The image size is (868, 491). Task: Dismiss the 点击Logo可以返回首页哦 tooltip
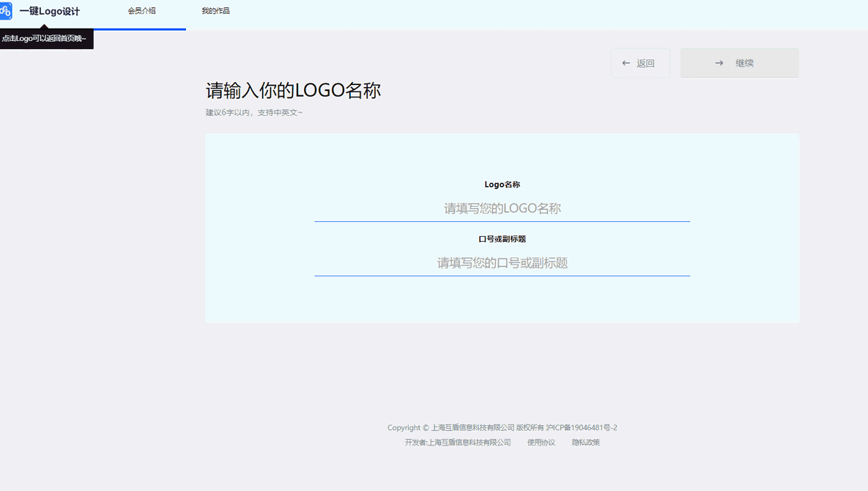(x=46, y=38)
